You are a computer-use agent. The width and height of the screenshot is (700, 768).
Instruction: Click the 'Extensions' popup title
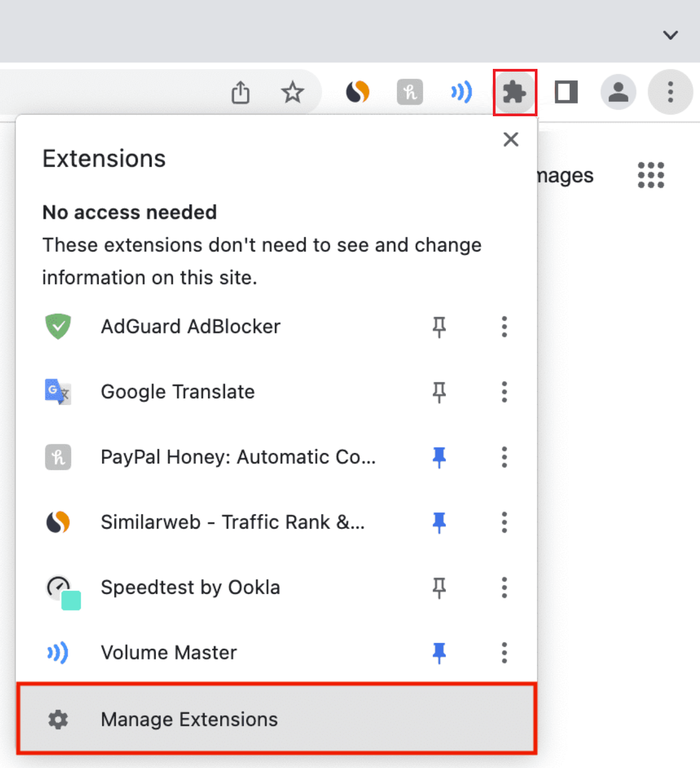pyautogui.click(x=104, y=159)
